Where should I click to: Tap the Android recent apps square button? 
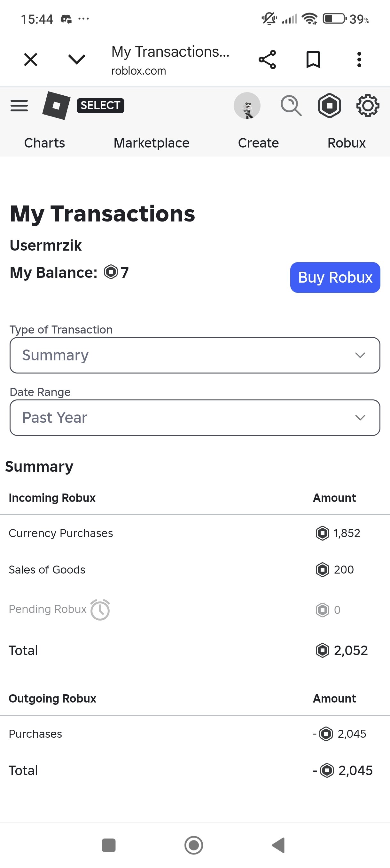(x=109, y=845)
